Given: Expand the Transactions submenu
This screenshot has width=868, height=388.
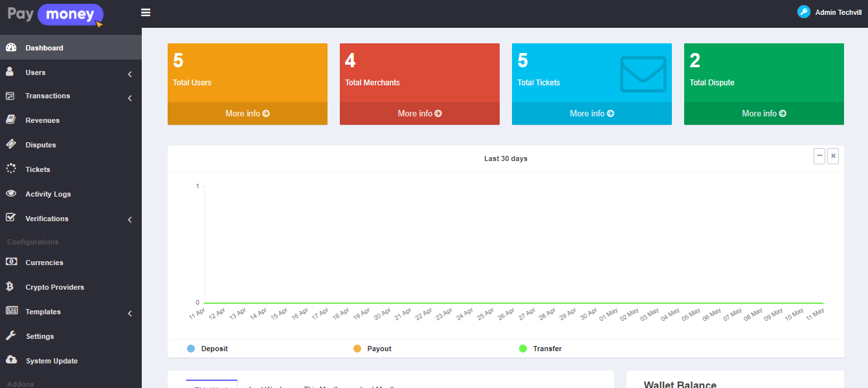Looking at the screenshot, I should (129, 98).
